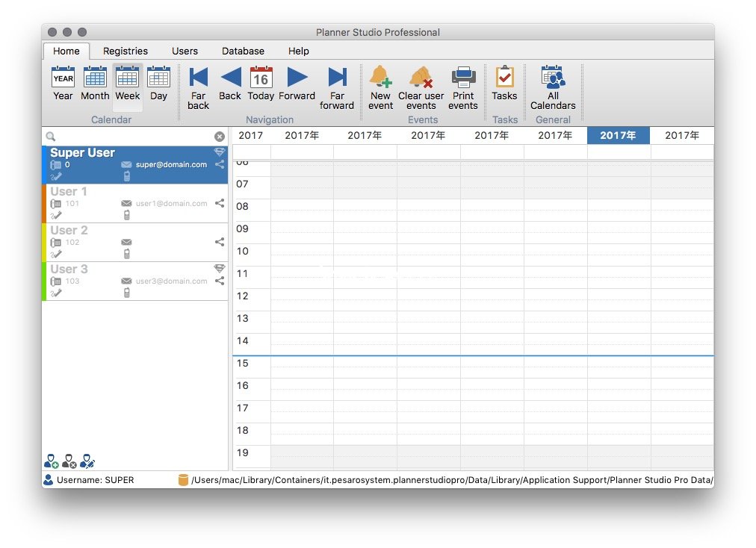Move Forward one period
The width and height of the screenshot is (756, 548).
(297, 83)
